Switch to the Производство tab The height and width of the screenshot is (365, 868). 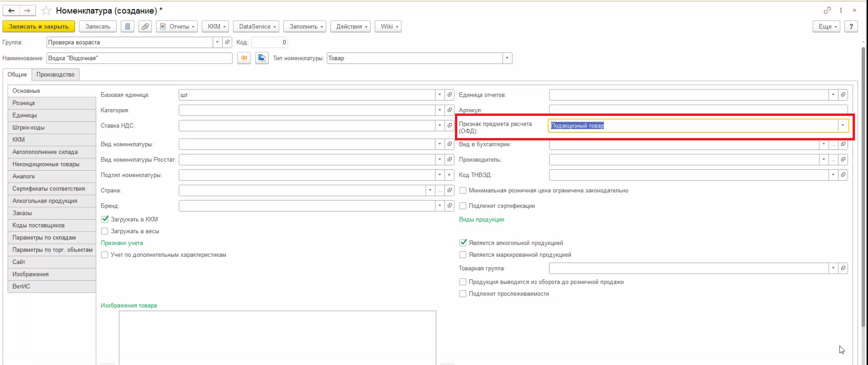click(55, 75)
